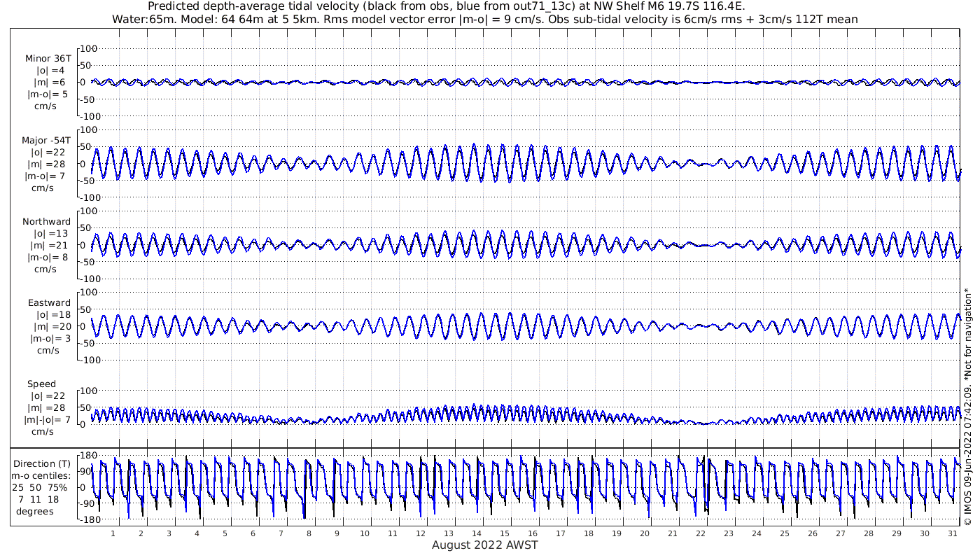Click the day '14' tick label on x-axis

pos(477,533)
